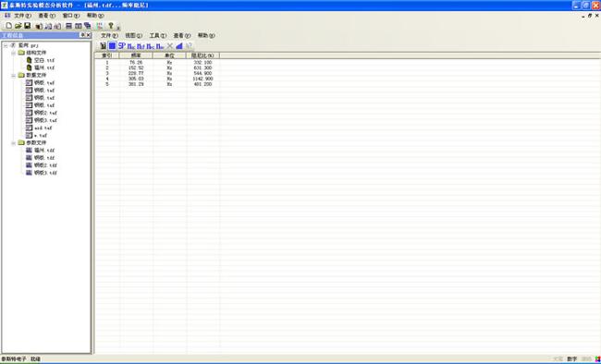Open the 视图 menu in the inner menu bar
The image size is (601, 364).
point(133,36)
